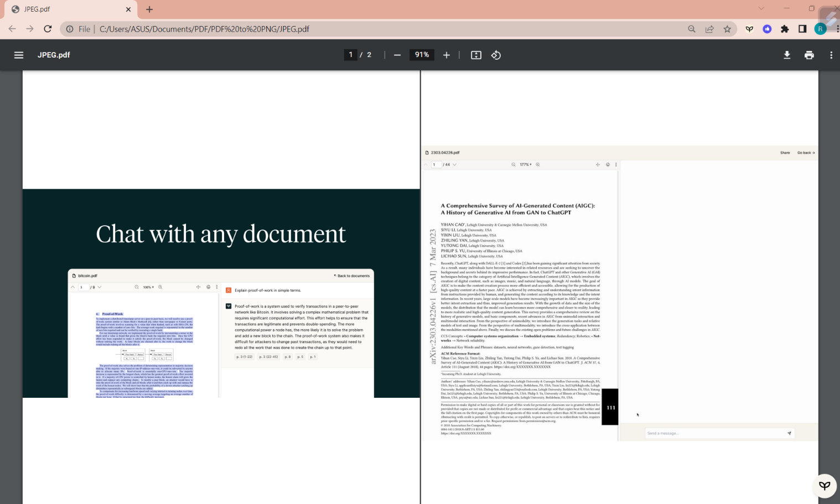Open the sprout extension in the toolbar
Viewport: 840px width, 504px height.
point(749,29)
